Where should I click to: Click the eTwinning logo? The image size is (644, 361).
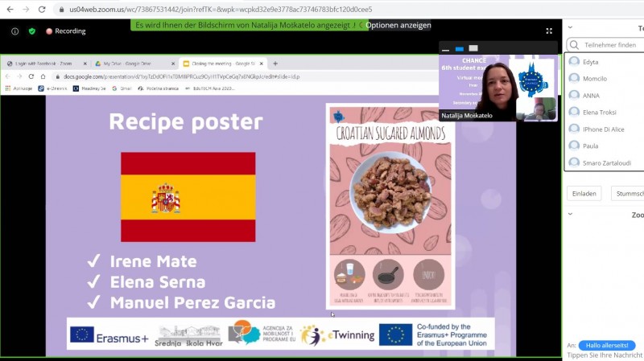pos(337,335)
